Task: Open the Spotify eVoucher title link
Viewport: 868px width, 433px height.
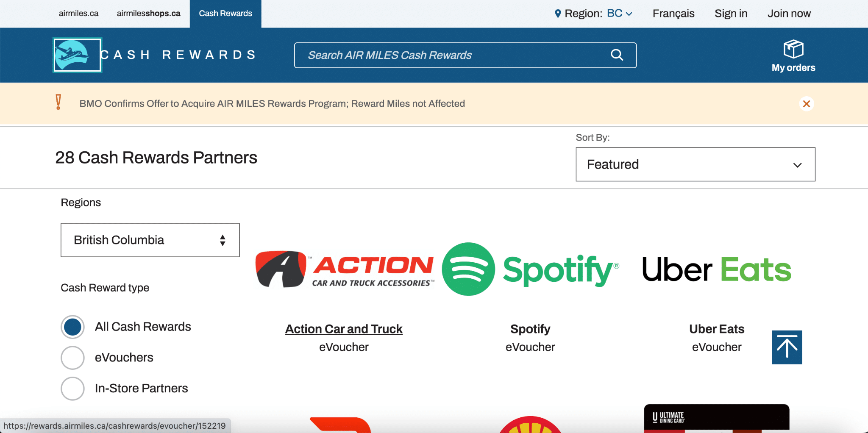Action: 530,329
